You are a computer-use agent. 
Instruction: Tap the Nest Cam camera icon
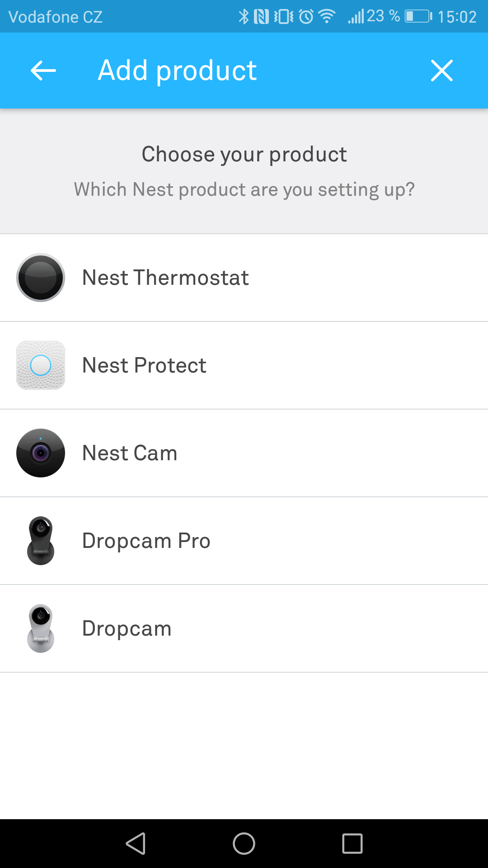[x=41, y=453]
